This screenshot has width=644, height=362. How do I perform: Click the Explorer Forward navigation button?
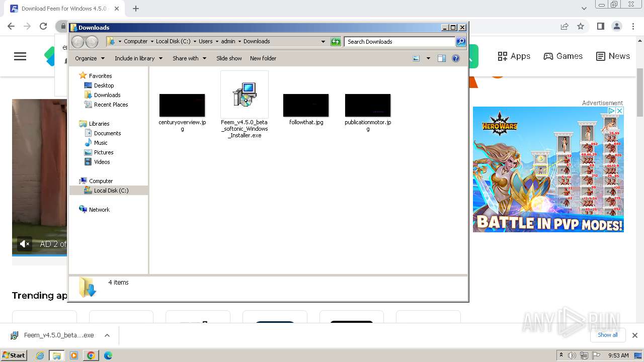coord(92,42)
